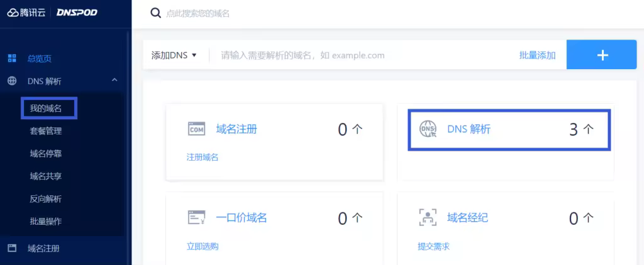This screenshot has height=265, width=644.
Task: Click the 批量添加 link
Action: click(537, 55)
